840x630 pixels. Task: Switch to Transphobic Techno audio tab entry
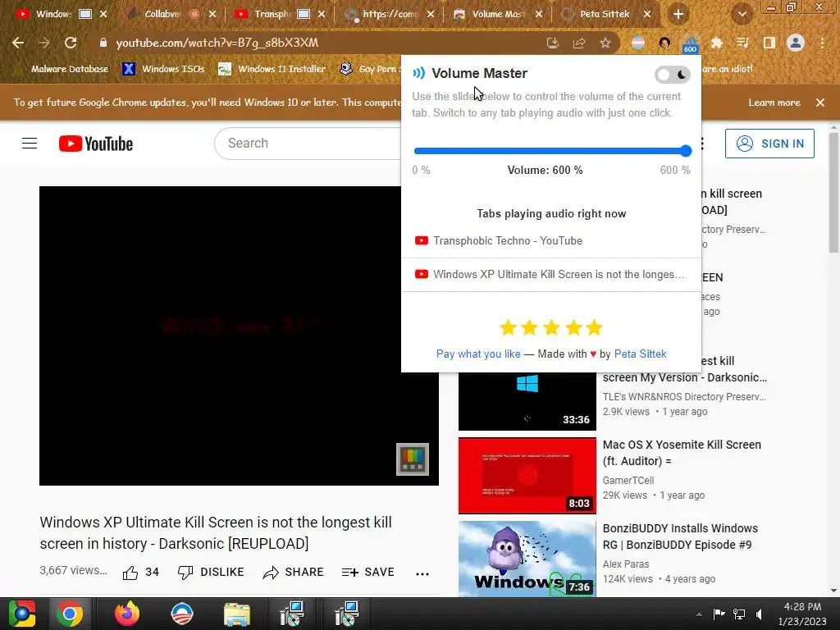551,241
